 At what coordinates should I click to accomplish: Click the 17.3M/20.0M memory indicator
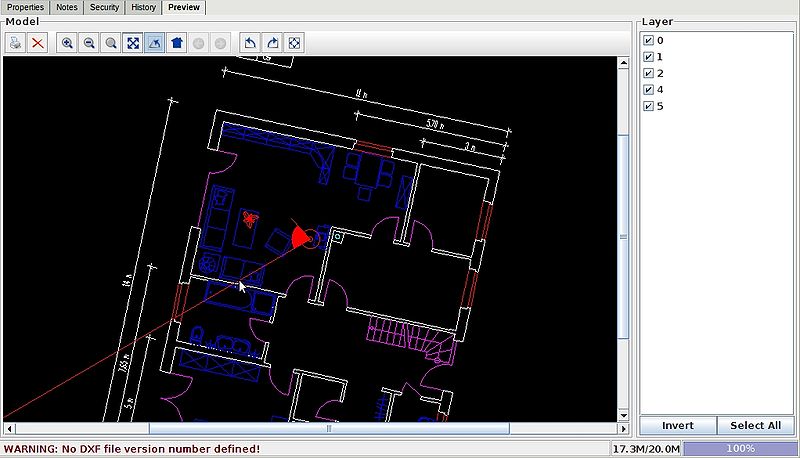click(646, 449)
